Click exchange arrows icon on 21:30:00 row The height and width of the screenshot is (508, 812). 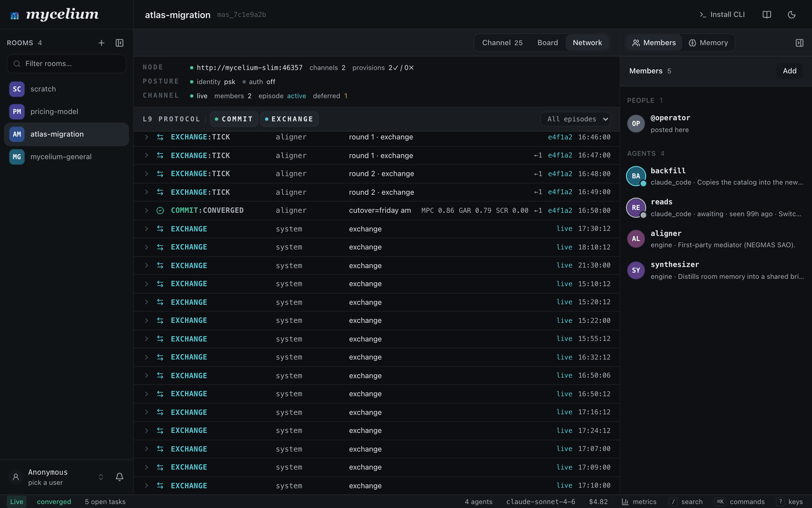click(x=160, y=266)
